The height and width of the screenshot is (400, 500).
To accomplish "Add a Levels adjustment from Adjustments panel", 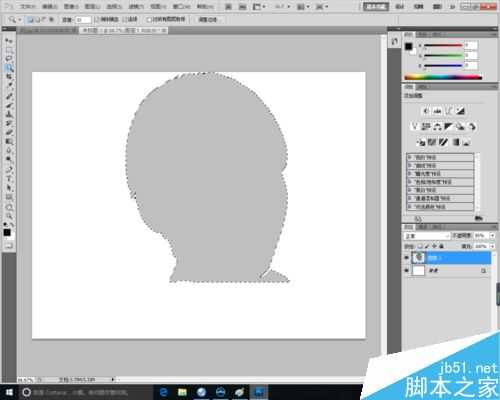I will 437,111.
